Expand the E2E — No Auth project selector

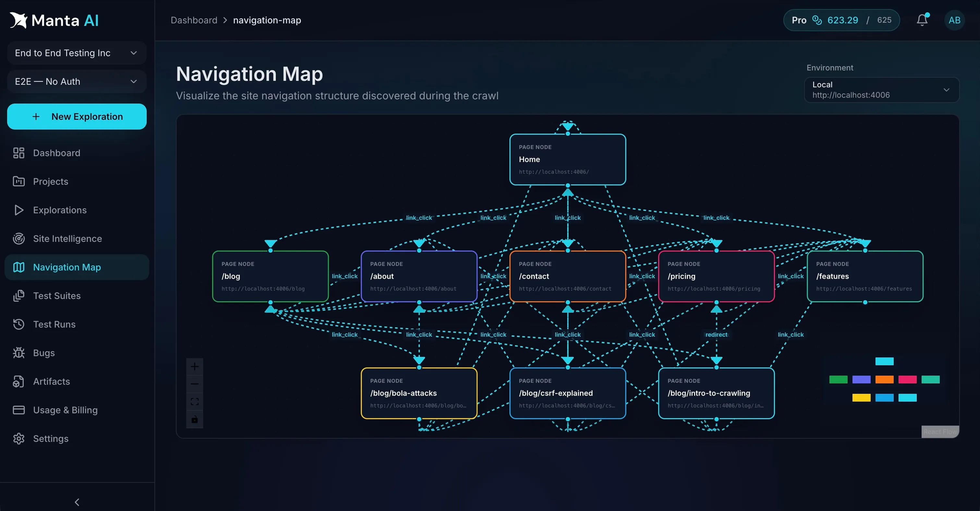(x=77, y=81)
